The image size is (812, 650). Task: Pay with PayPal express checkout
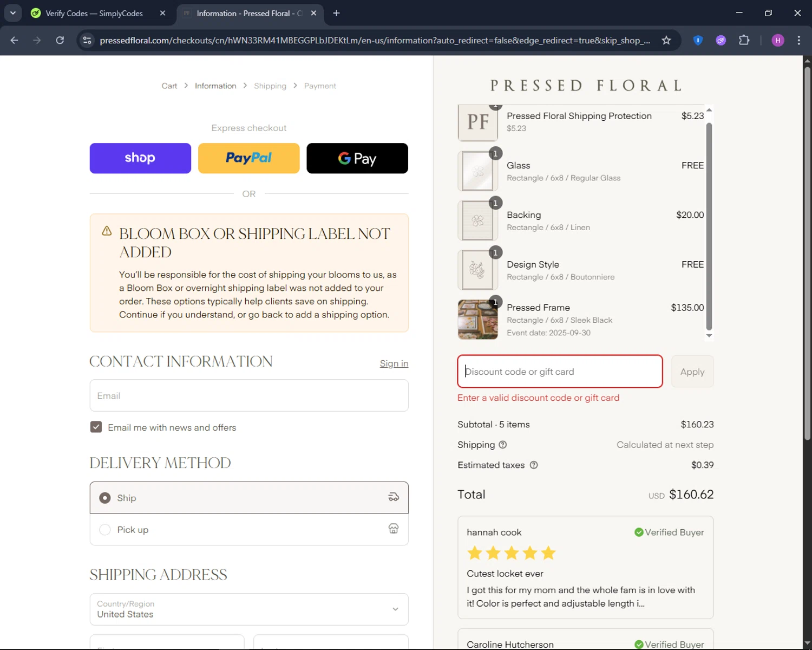coord(248,158)
